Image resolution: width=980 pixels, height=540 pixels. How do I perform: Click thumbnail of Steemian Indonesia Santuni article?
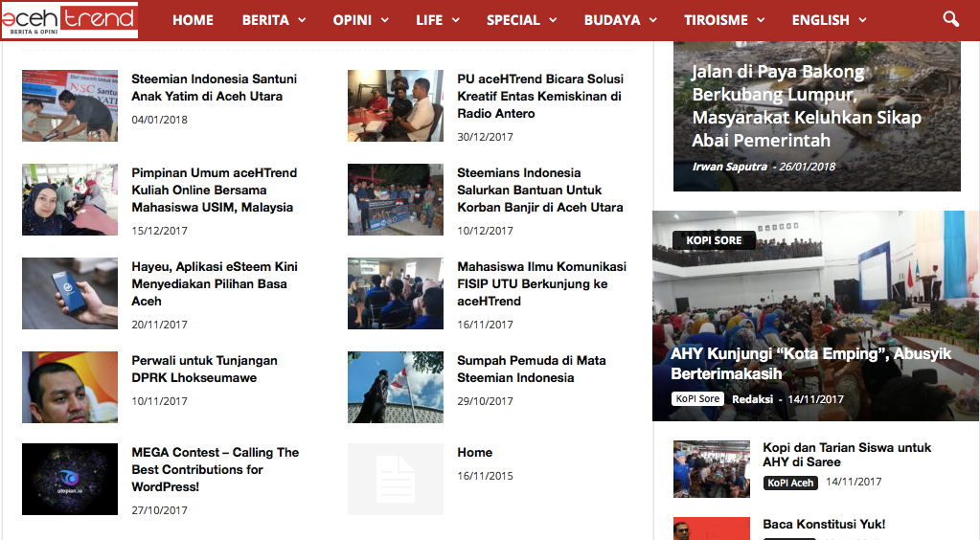pyautogui.click(x=69, y=105)
